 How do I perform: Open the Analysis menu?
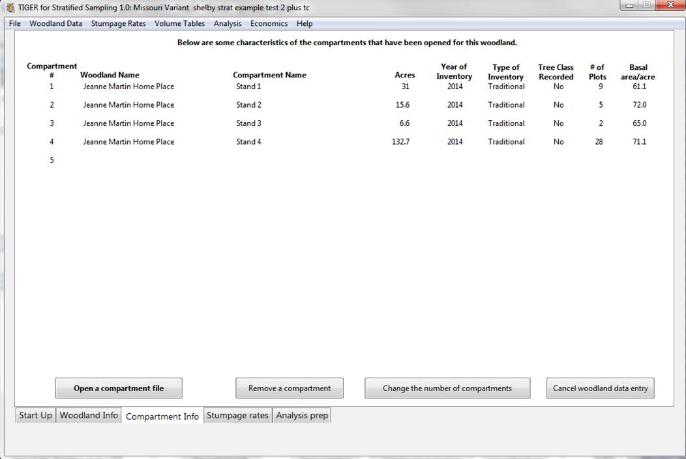coord(228,23)
